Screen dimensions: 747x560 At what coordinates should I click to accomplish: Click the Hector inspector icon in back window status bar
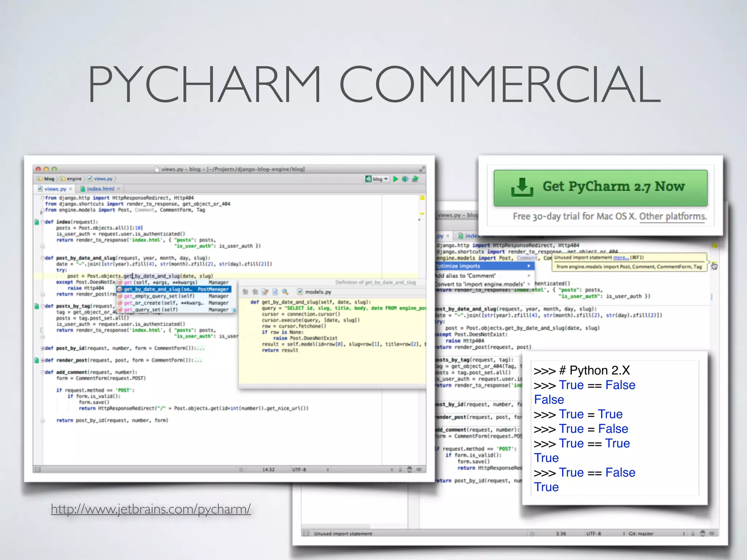pos(703,534)
